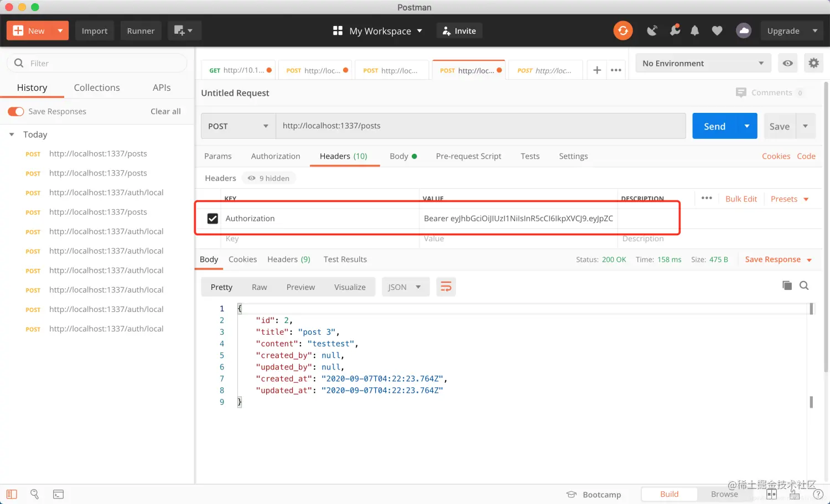The width and height of the screenshot is (830, 504).
Task: Open dropdown arrow next to New
Action: (x=60, y=31)
